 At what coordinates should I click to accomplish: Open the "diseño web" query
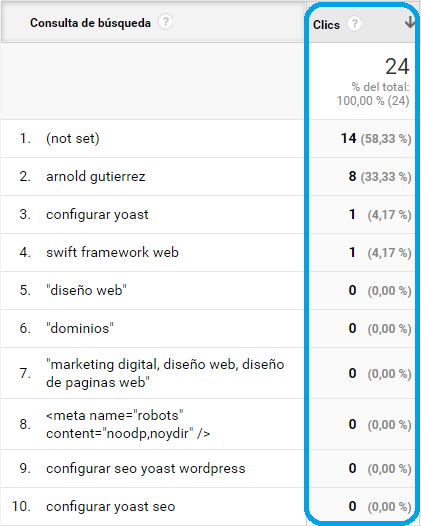click(86, 290)
